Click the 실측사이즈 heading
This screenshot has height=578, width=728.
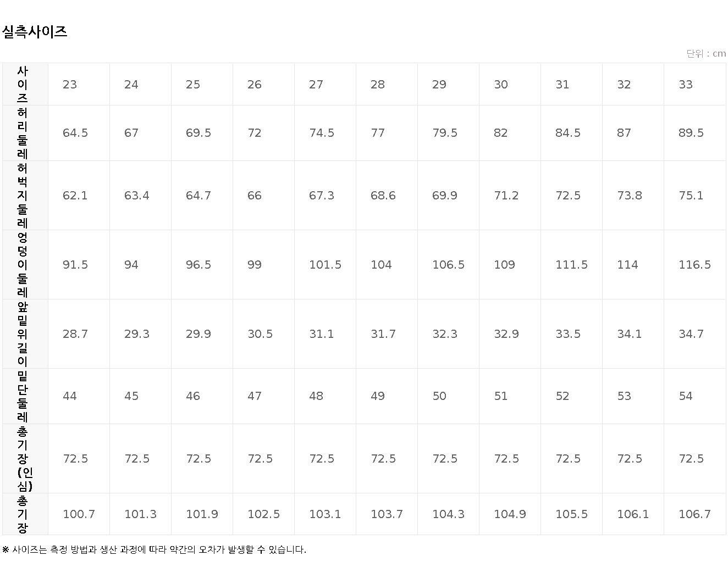pyautogui.click(x=35, y=32)
